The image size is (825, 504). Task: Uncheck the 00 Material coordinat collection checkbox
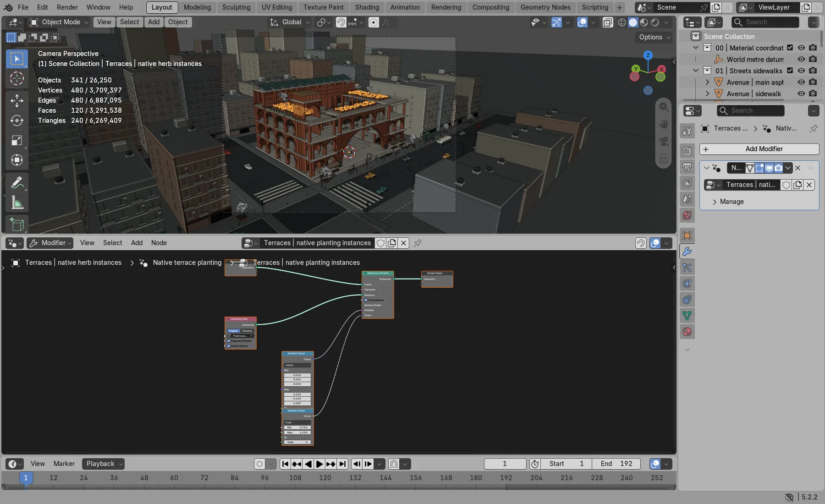tap(790, 48)
